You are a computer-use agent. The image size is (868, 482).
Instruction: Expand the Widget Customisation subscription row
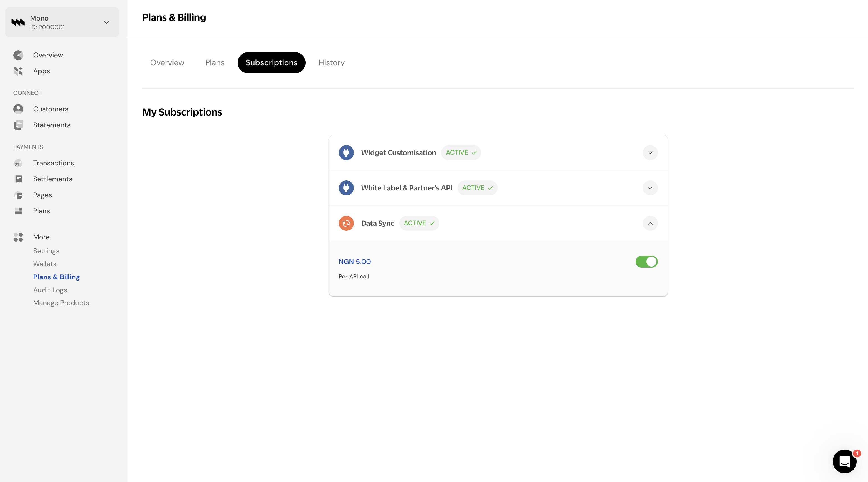(x=650, y=153)
